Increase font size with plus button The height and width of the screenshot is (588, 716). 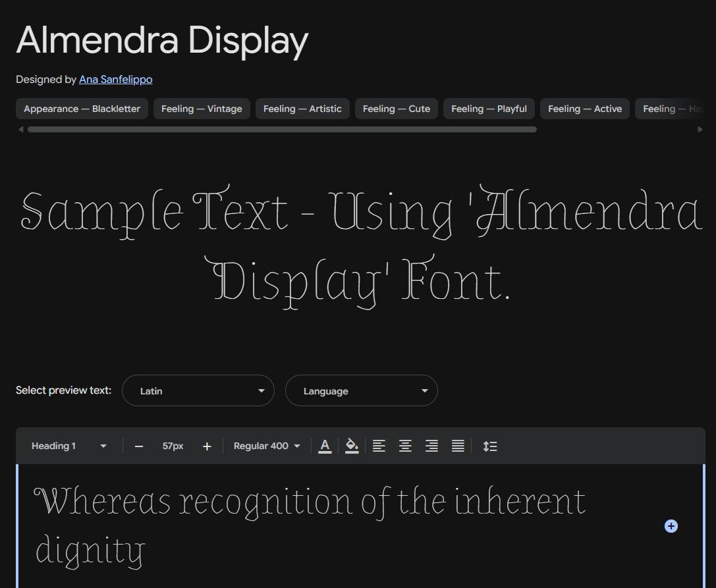click(x=207, y=446)
